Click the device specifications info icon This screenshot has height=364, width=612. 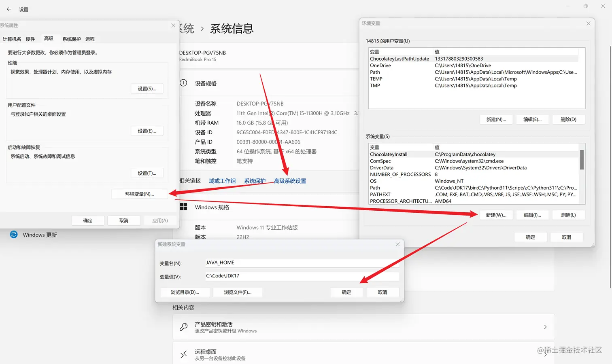(183, 83)
